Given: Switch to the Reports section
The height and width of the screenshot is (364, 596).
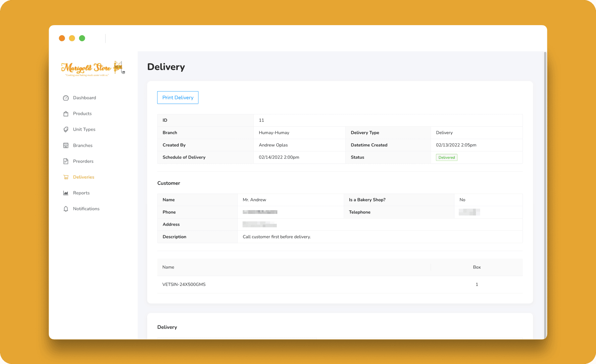Looking at the screenshot, I should [x=81, y=193].
